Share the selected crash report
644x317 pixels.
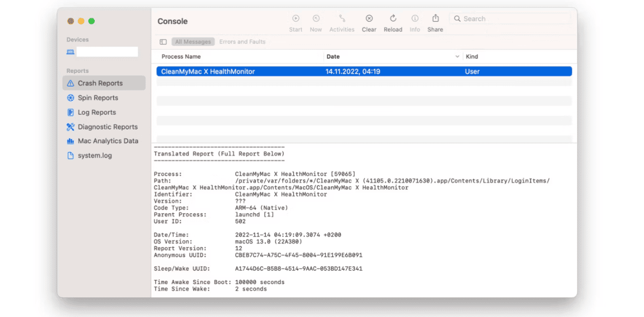[435, 19]
